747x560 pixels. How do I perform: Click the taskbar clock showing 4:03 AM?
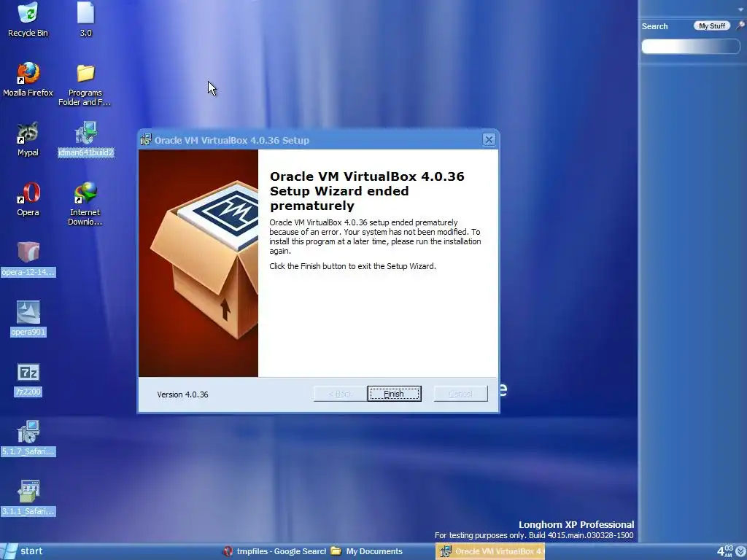pos(726,551)
